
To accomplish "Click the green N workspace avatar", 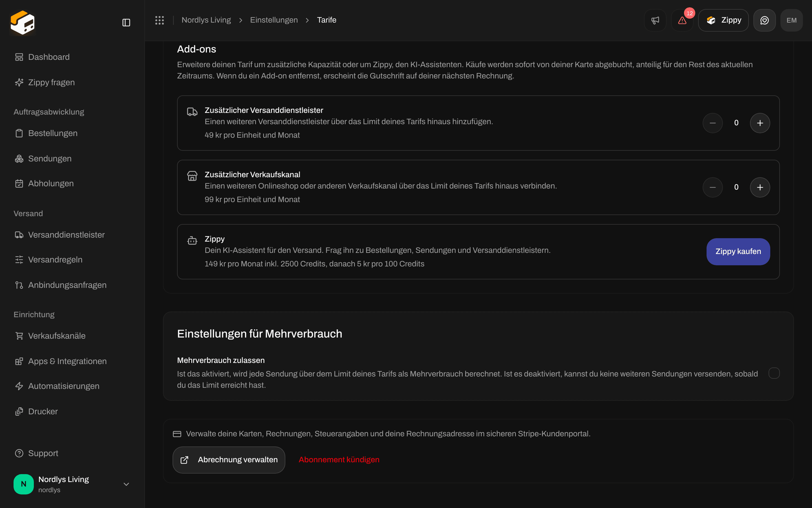I will click(x=23, y=484).
